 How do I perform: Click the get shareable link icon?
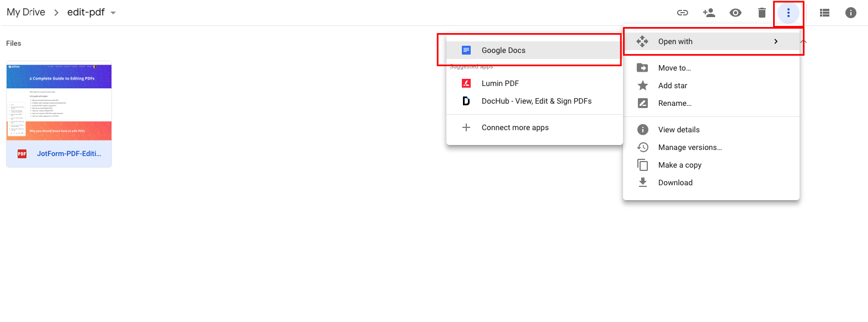coord(683,13)
